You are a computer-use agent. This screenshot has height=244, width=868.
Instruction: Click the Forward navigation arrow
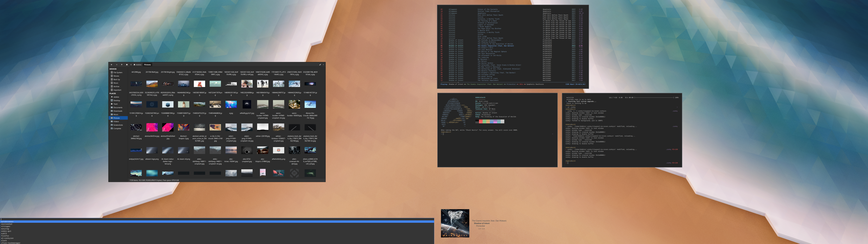pos(117,65)
